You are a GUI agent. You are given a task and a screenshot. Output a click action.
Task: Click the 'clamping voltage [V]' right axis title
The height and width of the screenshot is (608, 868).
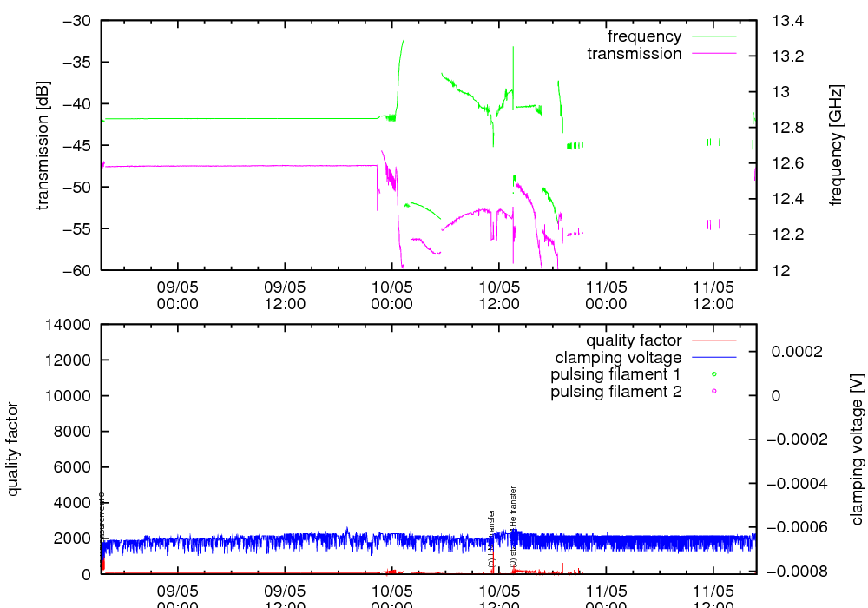tap(857, 449)
